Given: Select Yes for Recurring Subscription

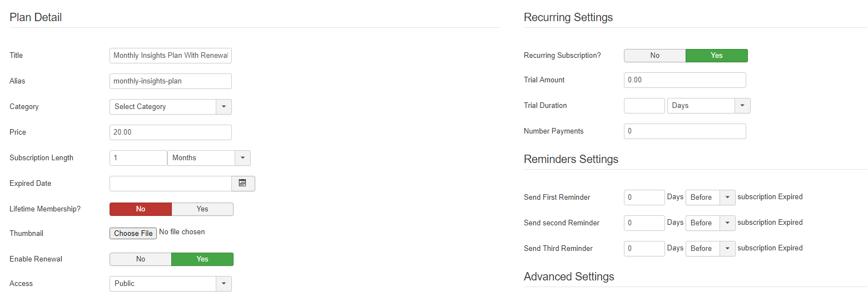Looking at the screenshot, I should (717, 56).
